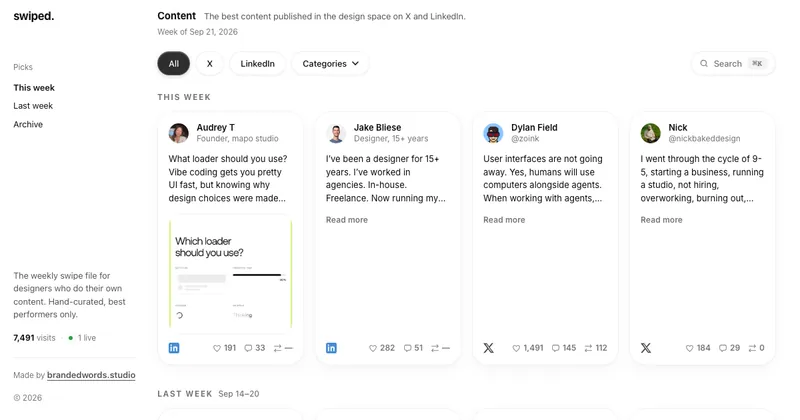Click the 'Week of Sep 21, 2026' text
The image size is (800, 420).
click(197, 32)
